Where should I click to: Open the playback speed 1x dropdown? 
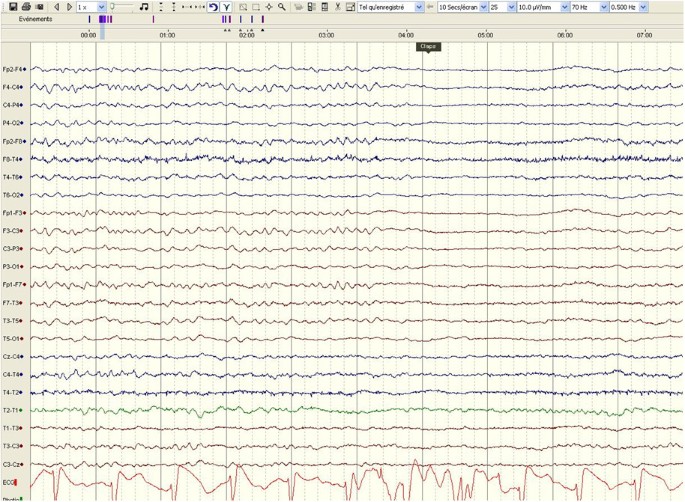[91, 7]
